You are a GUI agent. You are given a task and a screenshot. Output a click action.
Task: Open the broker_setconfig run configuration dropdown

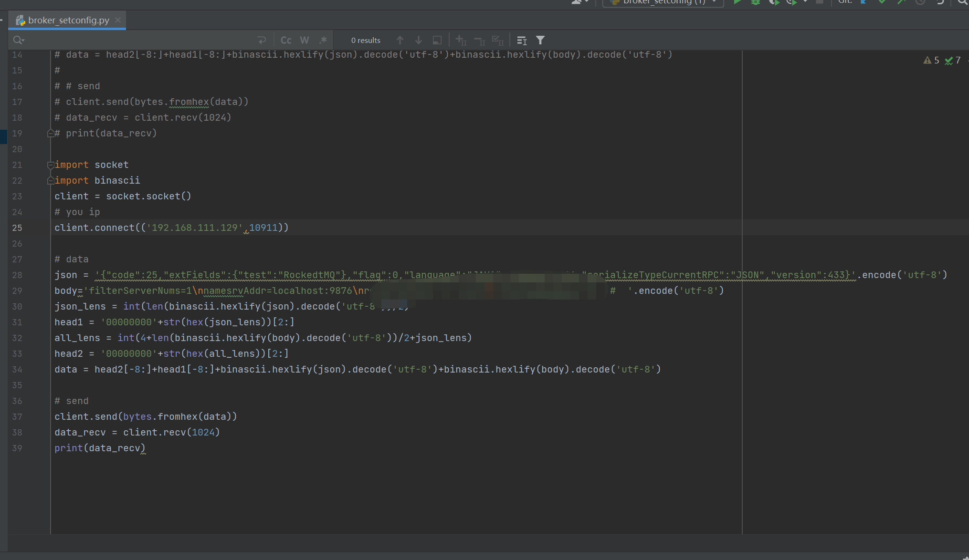(664, 2)
